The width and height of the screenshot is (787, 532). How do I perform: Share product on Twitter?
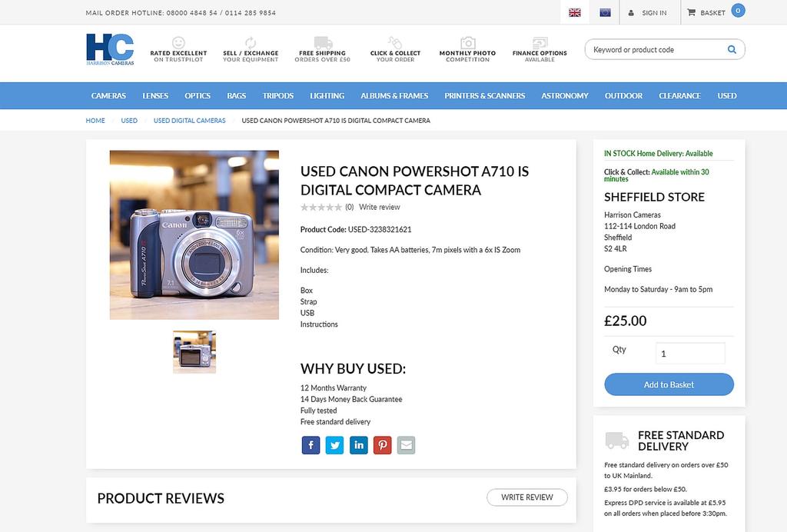(x=334, y=445)
